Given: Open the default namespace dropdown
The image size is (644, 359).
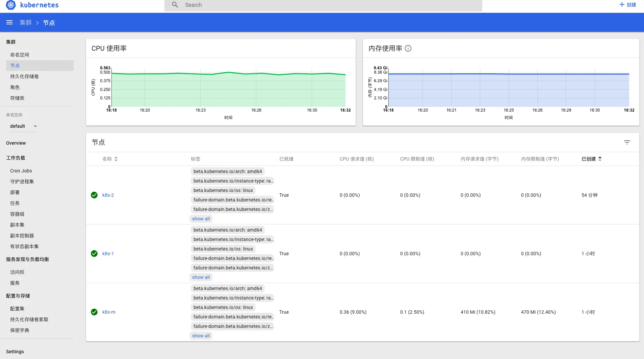Looking at the screenshot, I should pos(23,126).
